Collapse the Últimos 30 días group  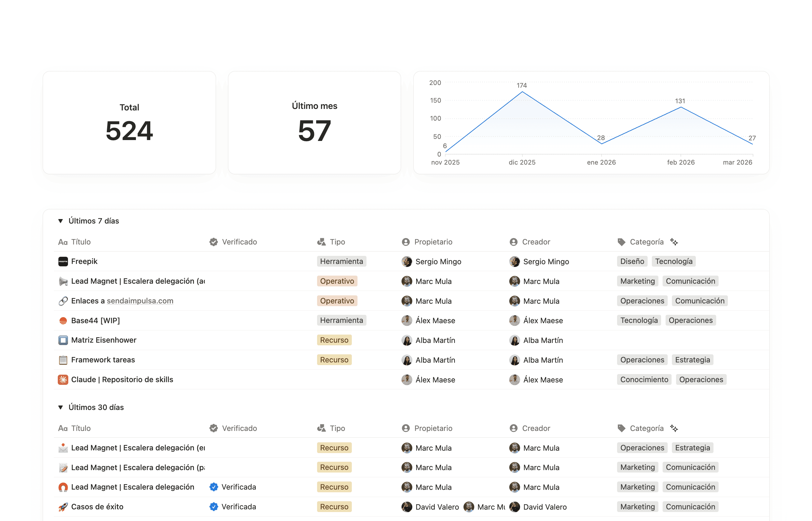60,407
